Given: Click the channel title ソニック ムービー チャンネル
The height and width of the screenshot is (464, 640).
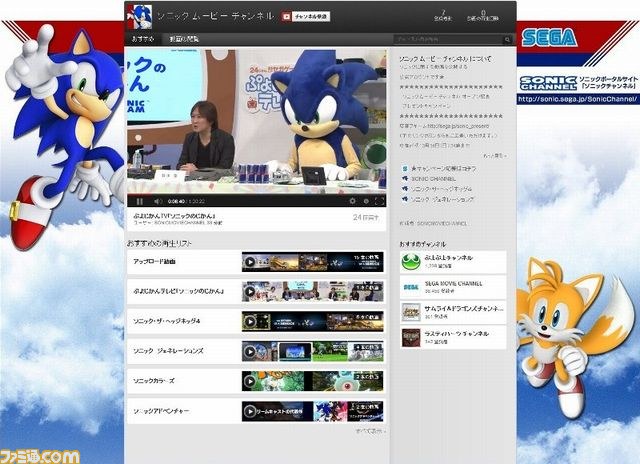Looking at the screenshot, I should pos(215,16).
